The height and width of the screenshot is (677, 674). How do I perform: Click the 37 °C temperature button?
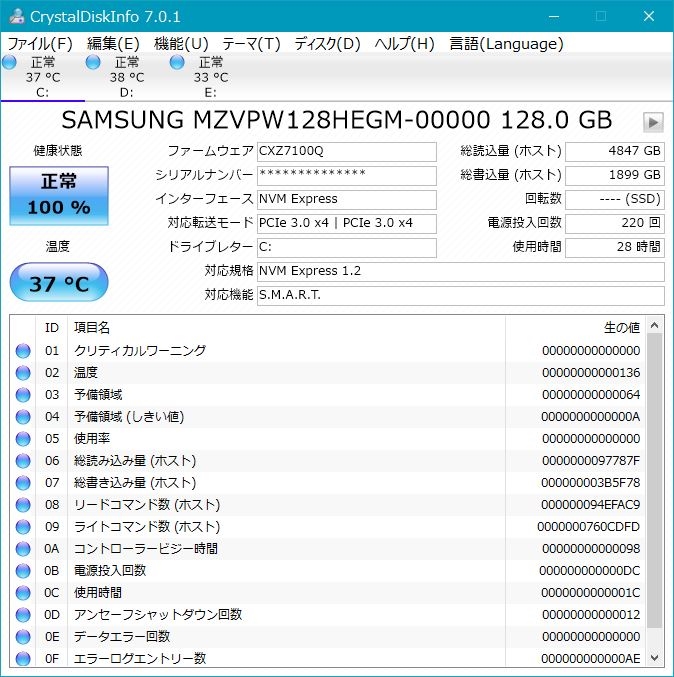59,282
